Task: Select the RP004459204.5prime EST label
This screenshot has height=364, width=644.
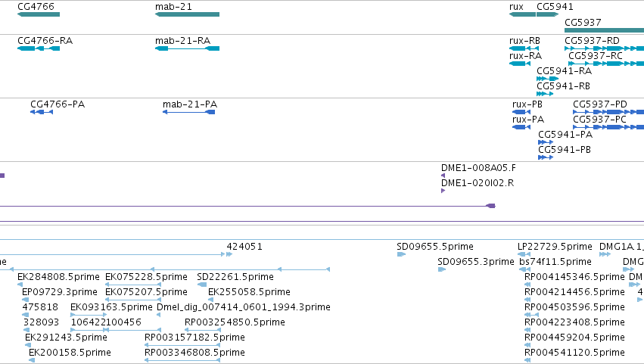Action: coord(574,338)
